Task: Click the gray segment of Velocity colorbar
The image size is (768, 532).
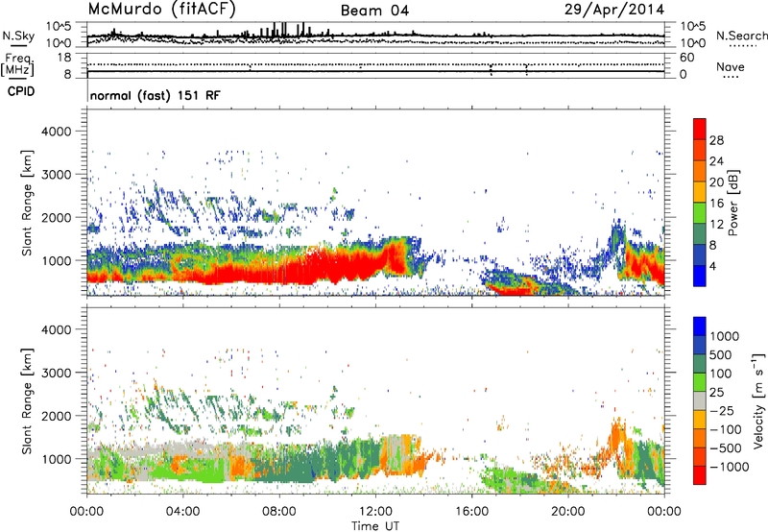Action: (700, 400)
